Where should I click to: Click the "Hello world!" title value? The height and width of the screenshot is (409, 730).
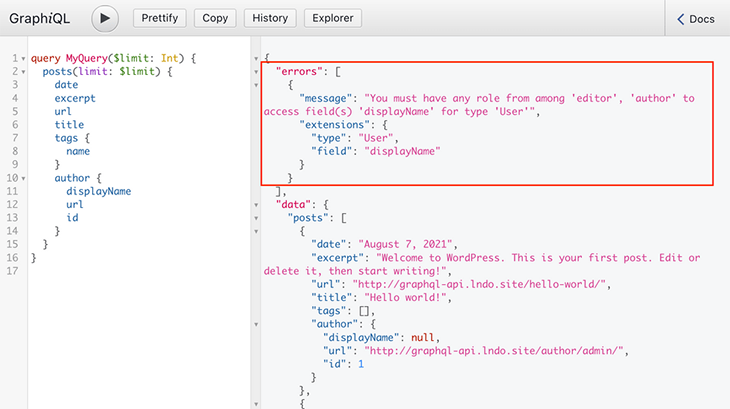click(x=405, y=297)
